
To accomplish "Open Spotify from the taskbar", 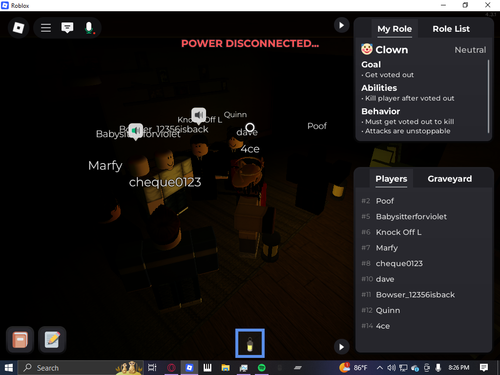I will click(x=262, y=368).
